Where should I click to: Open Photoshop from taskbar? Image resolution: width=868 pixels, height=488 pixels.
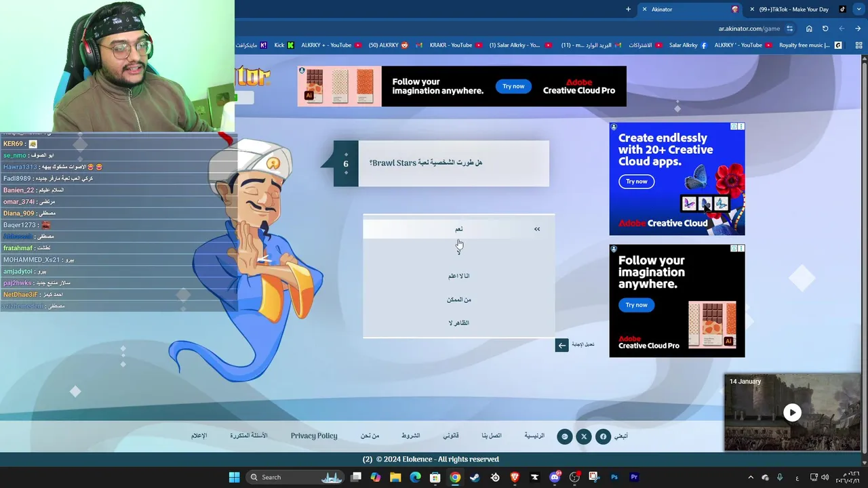click(614, 477)
